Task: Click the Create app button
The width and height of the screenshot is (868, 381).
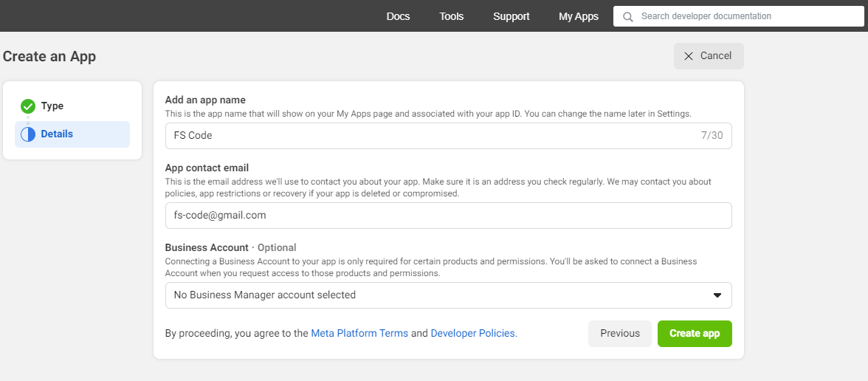Action: pyautogui.click(x=695, y=334)
